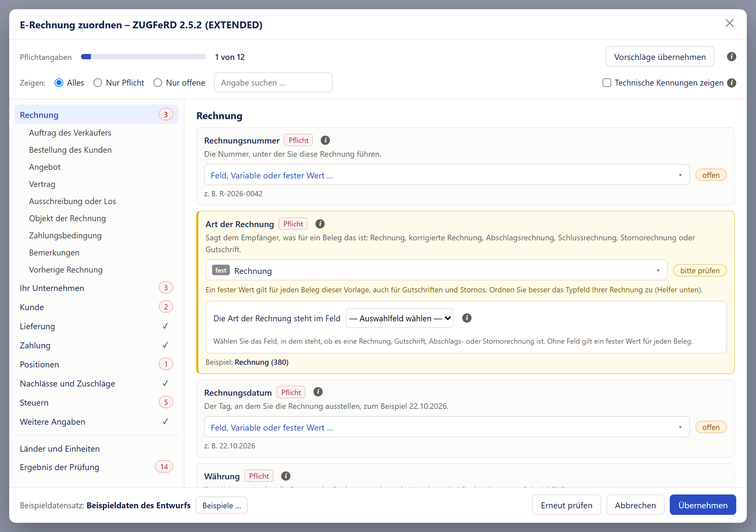Viewport: 756px width, 532px height.
Task: Select the Nur offene radio option
Action: coord(158,83)
